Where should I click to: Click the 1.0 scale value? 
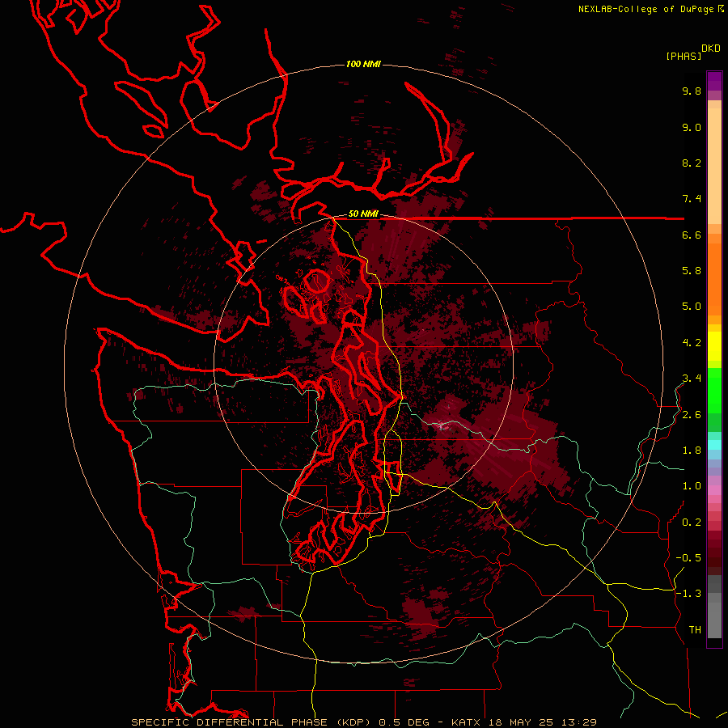coord(692,486)
